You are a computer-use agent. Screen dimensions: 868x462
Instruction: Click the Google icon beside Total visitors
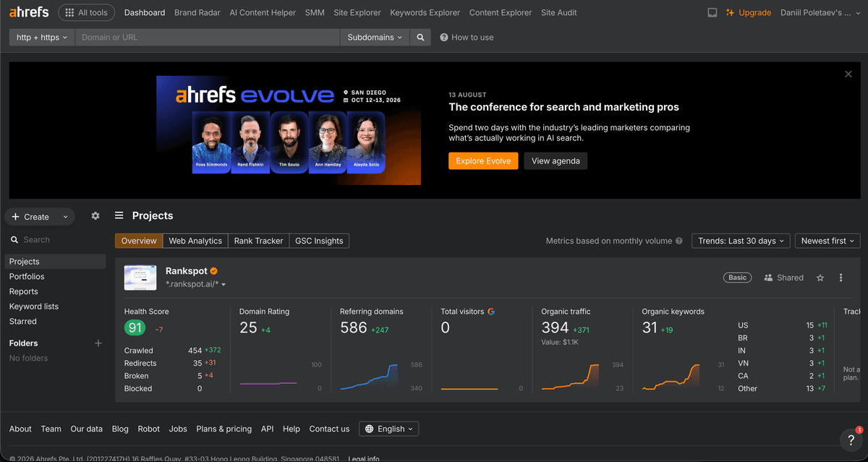491,312
